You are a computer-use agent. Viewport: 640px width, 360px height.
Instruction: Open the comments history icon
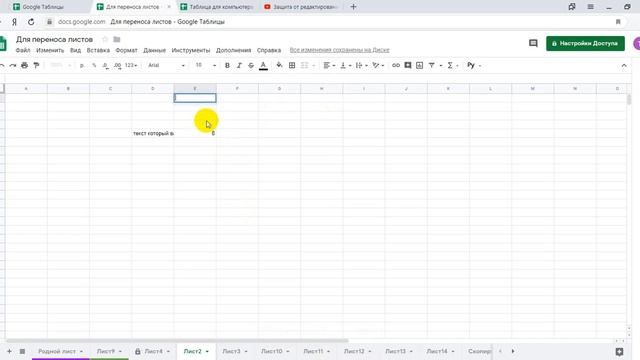coord(533,43)
